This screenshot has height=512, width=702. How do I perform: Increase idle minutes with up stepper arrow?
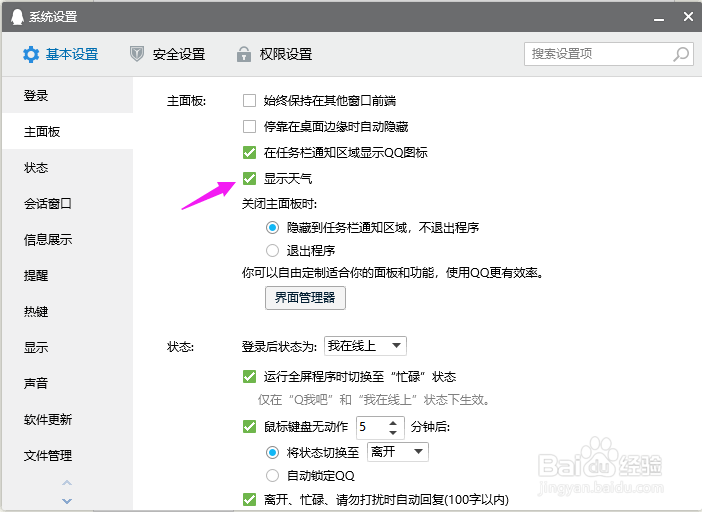[393, 422]
